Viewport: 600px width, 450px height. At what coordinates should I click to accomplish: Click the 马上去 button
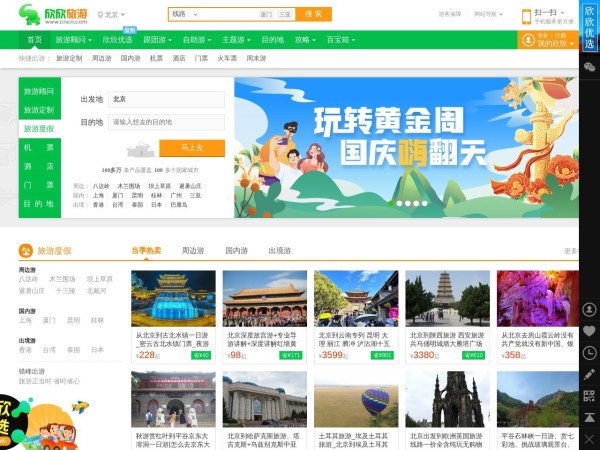tap(191, 148)
